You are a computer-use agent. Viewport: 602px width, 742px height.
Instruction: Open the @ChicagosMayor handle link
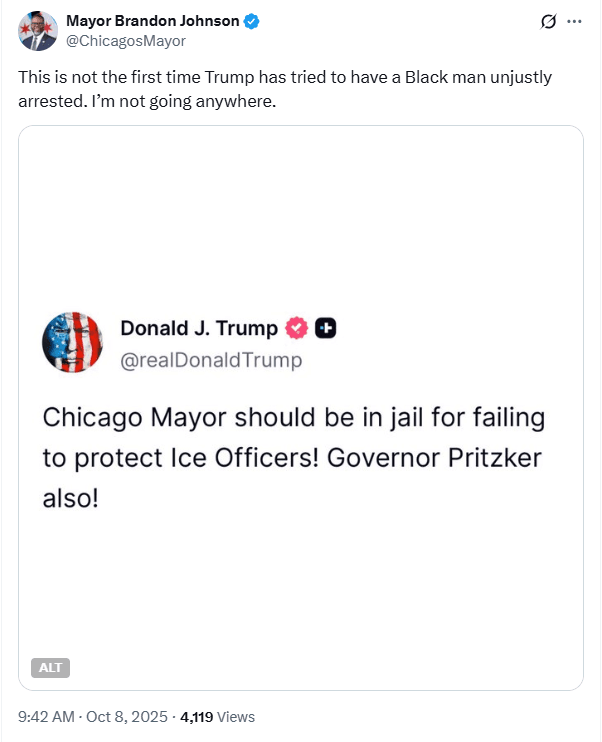[x=125, y=41]
